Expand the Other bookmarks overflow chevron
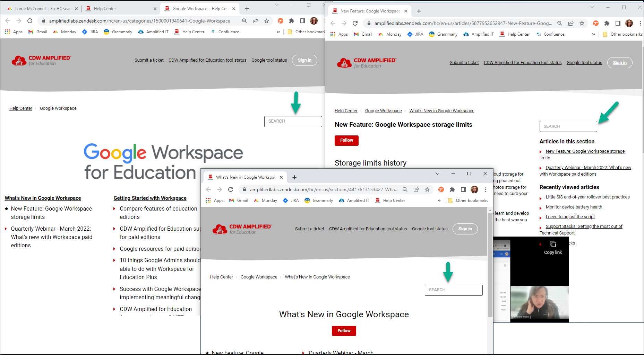Image resolution: width=644 pixels, height=355 pixels. tap(439, 200)
